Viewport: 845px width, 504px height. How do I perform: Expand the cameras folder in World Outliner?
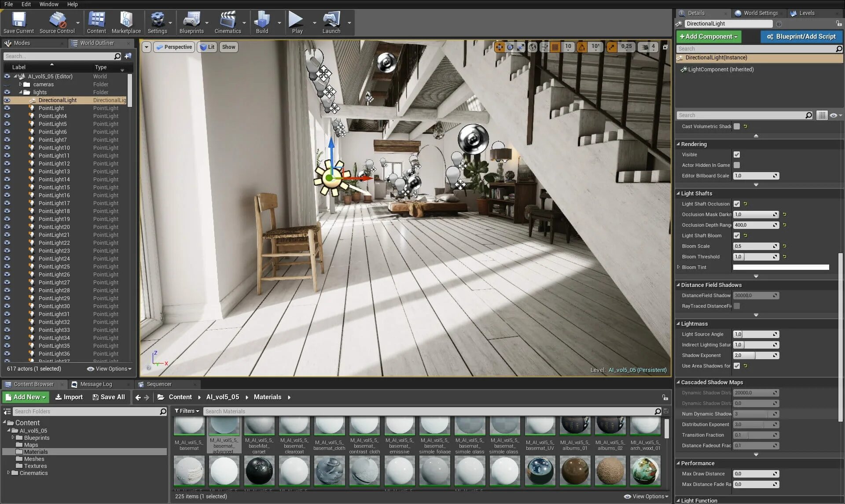20,84
